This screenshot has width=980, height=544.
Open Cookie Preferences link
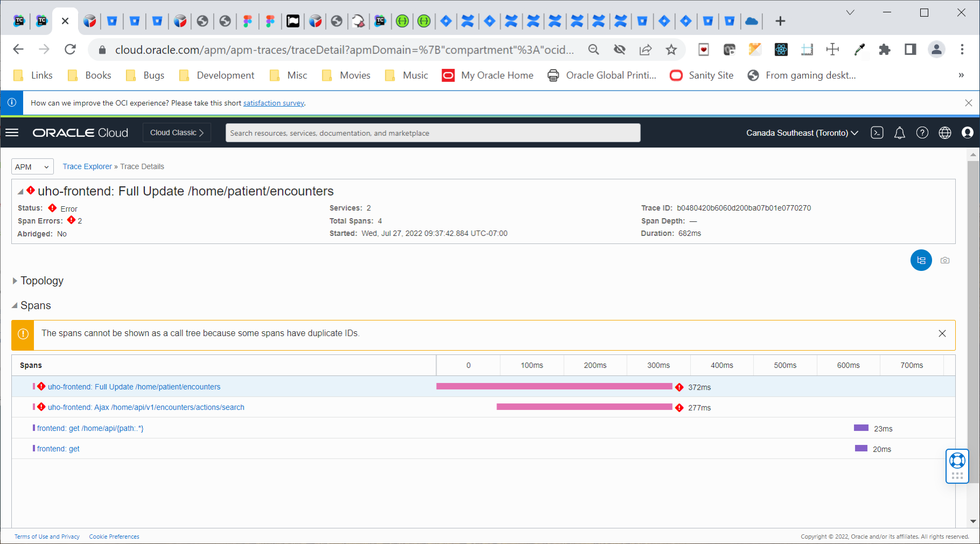tap(114, 536)
